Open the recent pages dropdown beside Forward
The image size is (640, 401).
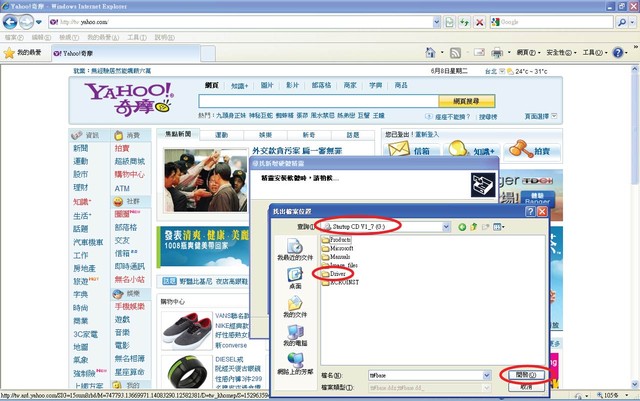(39, 22)
